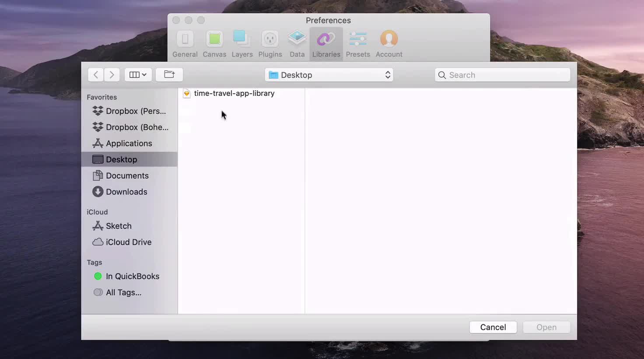Click the close button of Preferences window
This screenshot has height=359, width=644.
tap(176, 20)
